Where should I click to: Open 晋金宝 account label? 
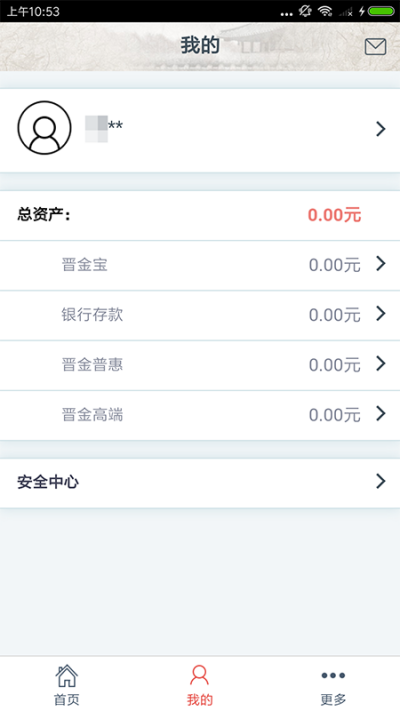pos(84,265)
